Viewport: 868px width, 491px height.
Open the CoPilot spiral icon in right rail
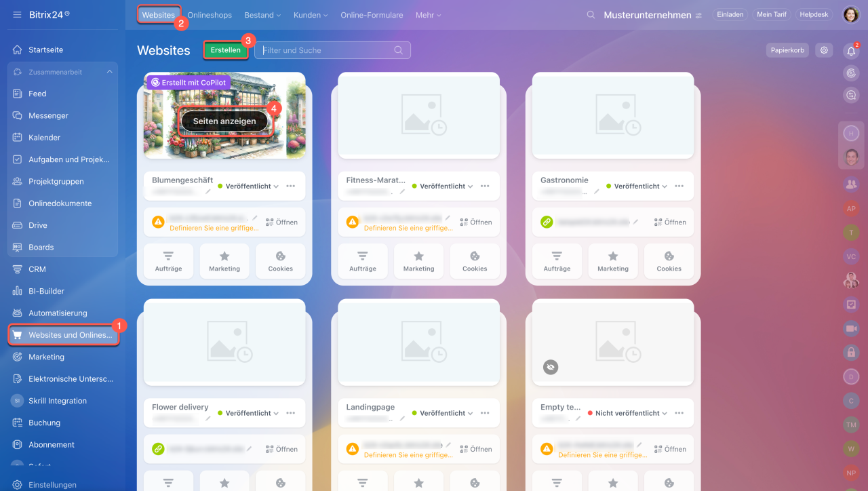(851, 73)
